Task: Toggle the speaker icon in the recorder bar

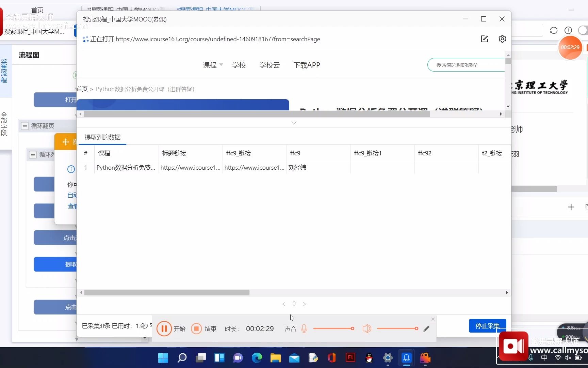Action: pos(367,329)
